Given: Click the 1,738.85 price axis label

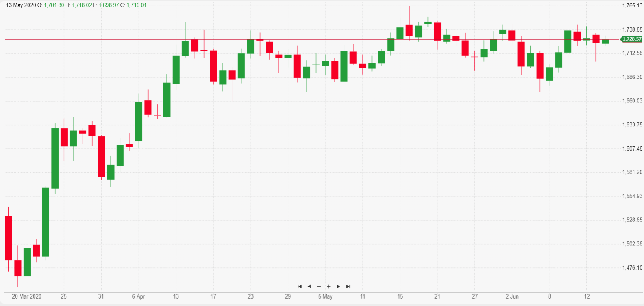Looking at the screenshot, I should point(632,29).
